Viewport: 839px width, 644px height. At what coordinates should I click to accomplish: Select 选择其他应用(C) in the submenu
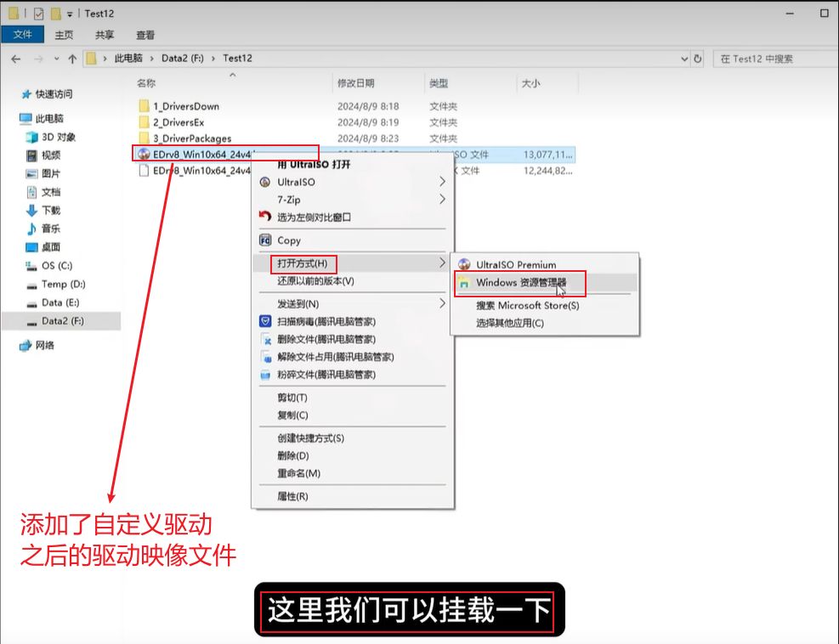[x=509, y=323]
